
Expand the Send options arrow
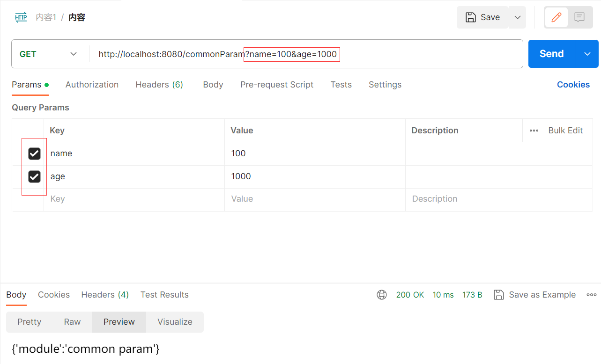pos(587,54)
